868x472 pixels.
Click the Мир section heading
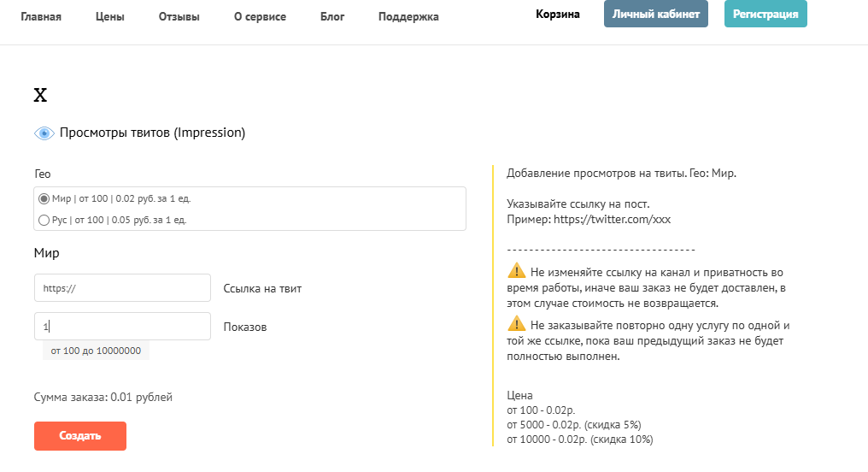(46, 253)
